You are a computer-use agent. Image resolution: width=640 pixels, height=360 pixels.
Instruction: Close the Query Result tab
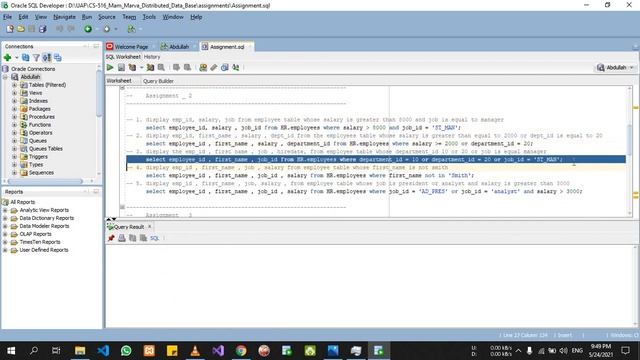click(149, 226)
